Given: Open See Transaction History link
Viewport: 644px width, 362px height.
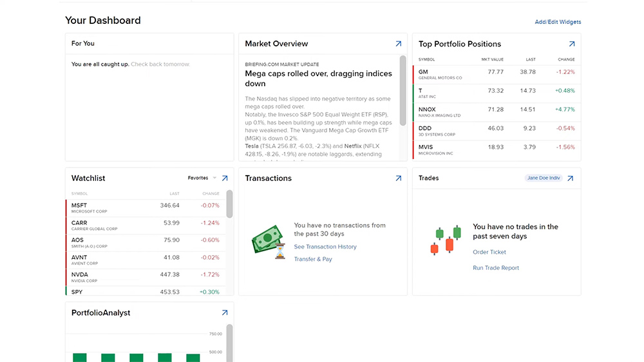Looking at the screenshot, I should pyautogui.click(x=325, y=247).
